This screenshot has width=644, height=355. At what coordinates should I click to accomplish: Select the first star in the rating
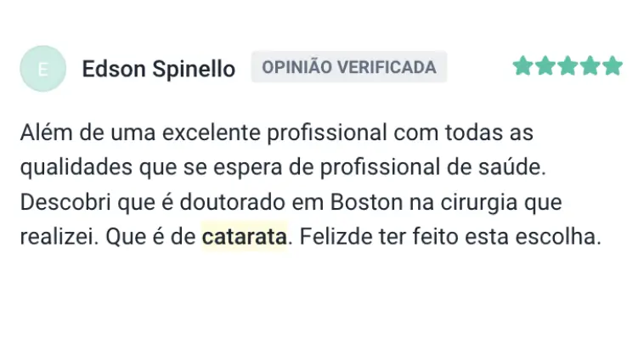point(523,66)
